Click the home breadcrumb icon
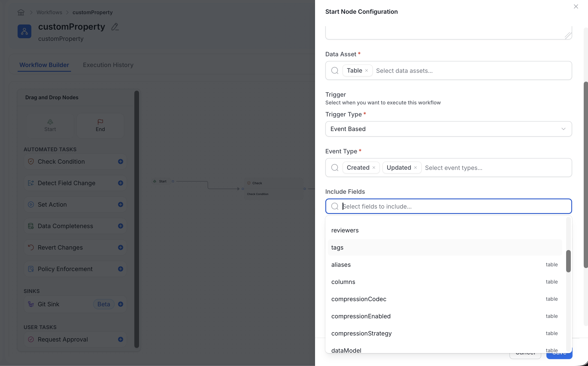Image resolution: width=588 pixels, height=366 pixels. click(x=21, y=12)
